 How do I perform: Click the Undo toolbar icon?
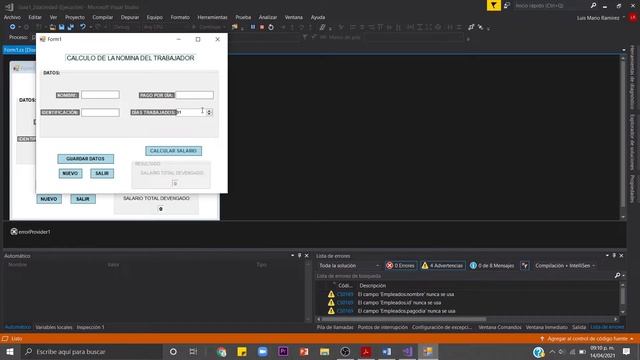click(x=83, y=27)
